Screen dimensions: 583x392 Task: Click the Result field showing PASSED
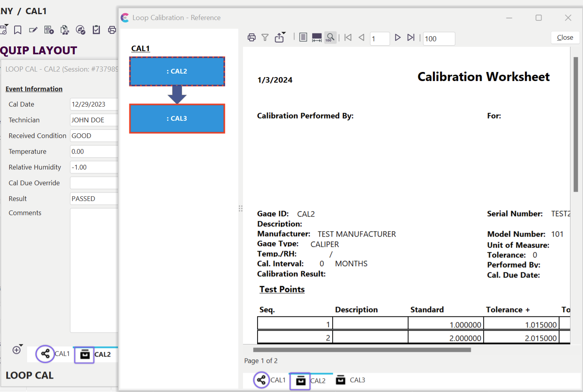tap(94, 199)
